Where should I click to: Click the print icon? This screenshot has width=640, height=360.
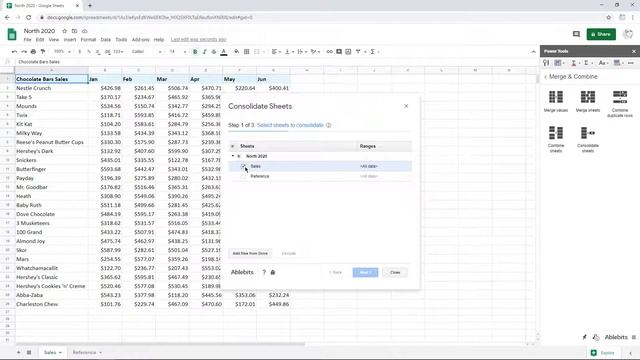33,52
